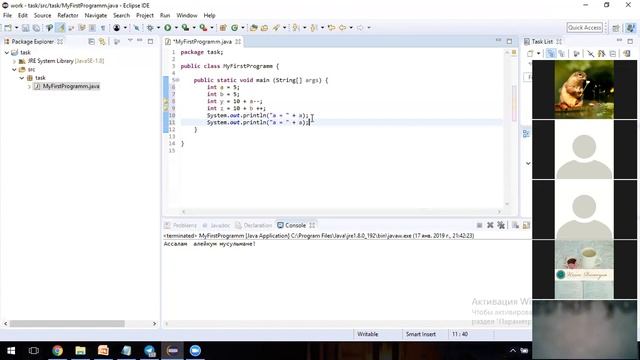
Task: Click the New Java Package icon
Action: click(223, 28)
